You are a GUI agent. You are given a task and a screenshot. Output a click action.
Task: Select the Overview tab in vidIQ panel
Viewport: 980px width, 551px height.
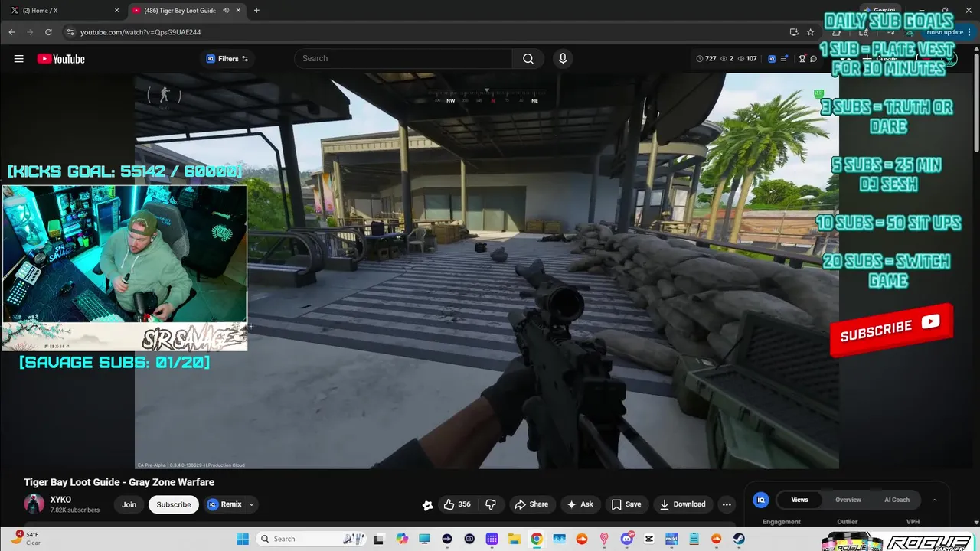tap(848, 500)
